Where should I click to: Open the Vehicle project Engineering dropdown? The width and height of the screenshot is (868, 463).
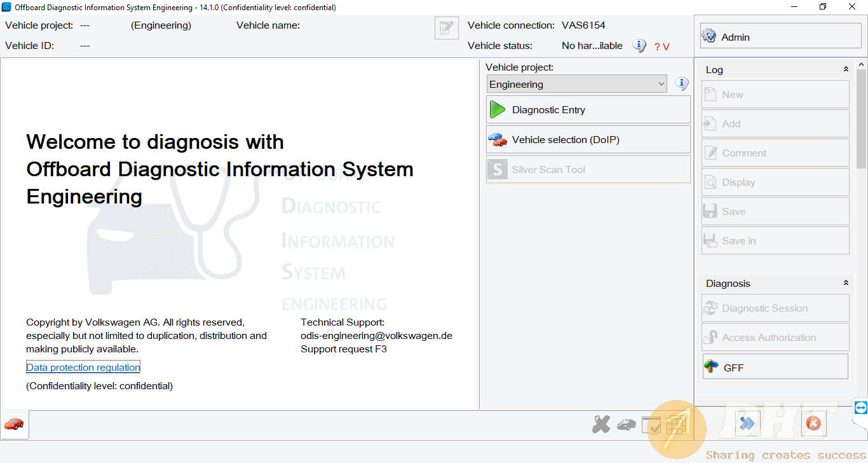point(576,84)
